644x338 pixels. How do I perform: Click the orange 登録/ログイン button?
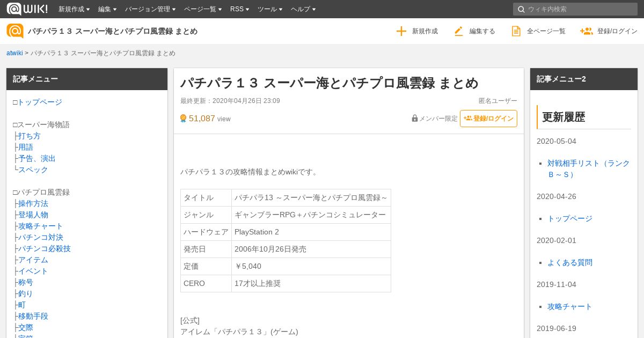click(x=488, y=119)
